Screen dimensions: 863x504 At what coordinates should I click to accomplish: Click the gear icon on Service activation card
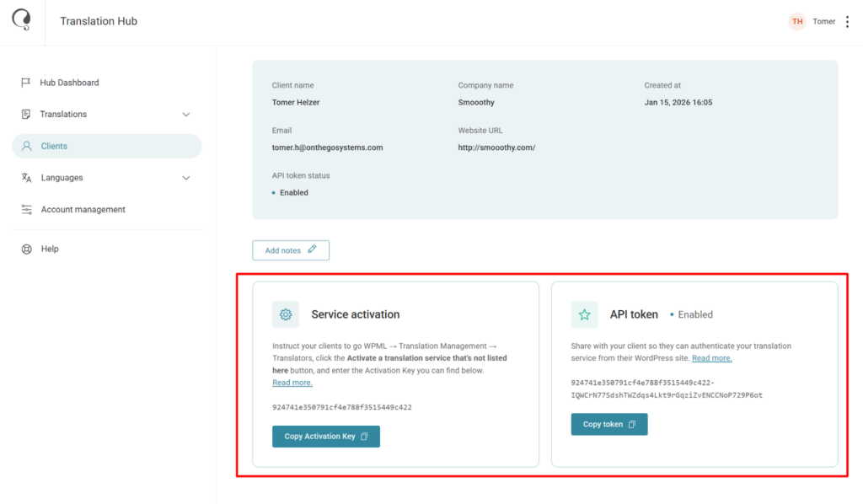pyautogui.click(x=286, y=314)
